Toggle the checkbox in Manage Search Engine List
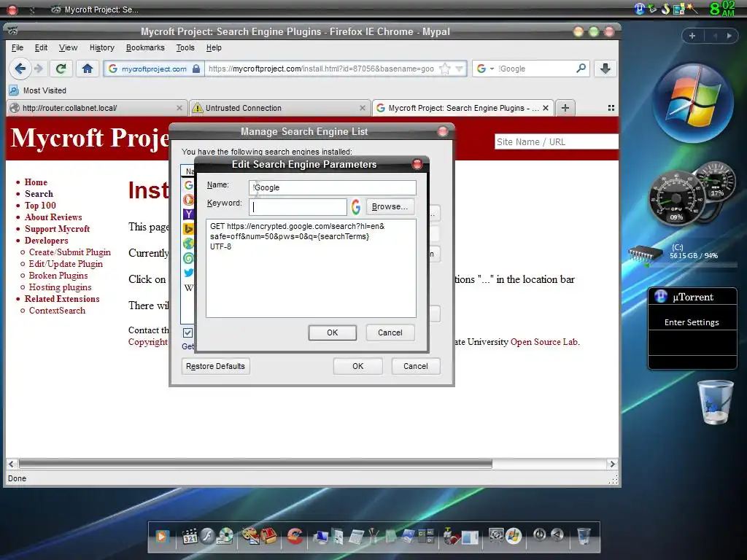The image size is (747, 560). (x=187, y=332)
